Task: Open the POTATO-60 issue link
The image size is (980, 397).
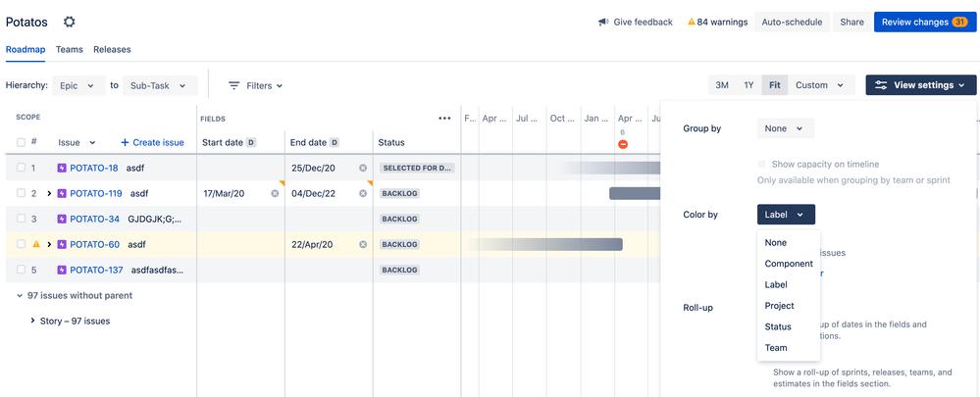Action: click(94, 245)
